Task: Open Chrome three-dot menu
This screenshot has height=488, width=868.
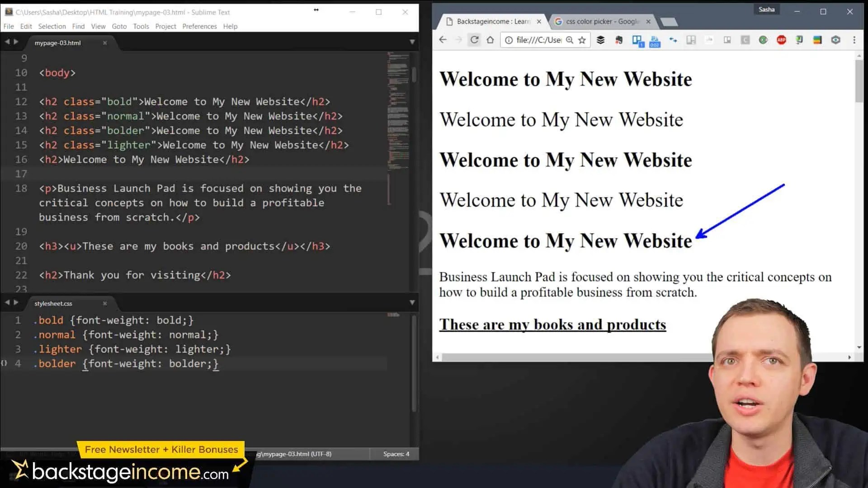Action: point(854,40)
